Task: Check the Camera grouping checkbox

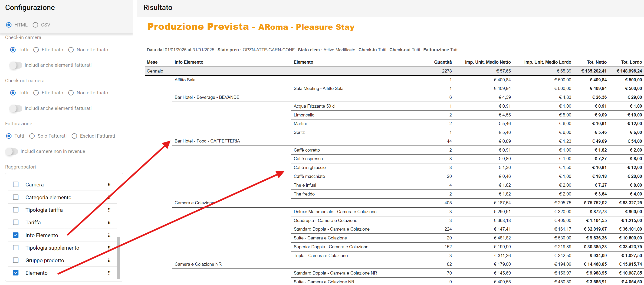Action: 16,185
